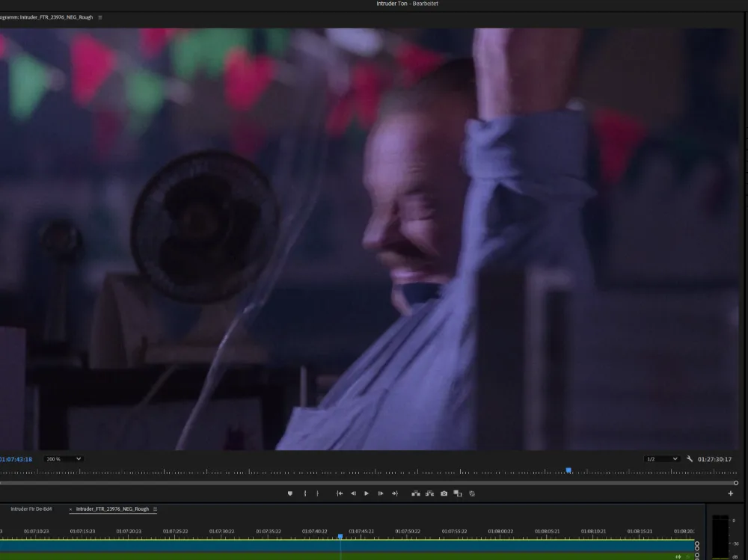Select the Intruder_FTR_23976_NEG_Rough timeline tab
748x560 pixels.
click(112, 509)
